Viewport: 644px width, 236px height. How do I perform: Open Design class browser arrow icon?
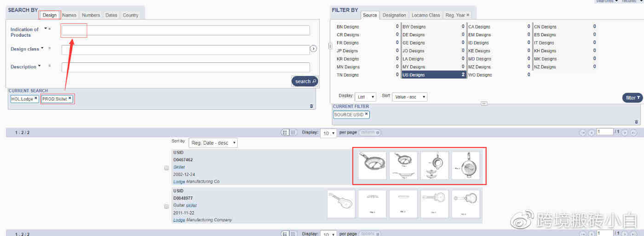[314, 48]
